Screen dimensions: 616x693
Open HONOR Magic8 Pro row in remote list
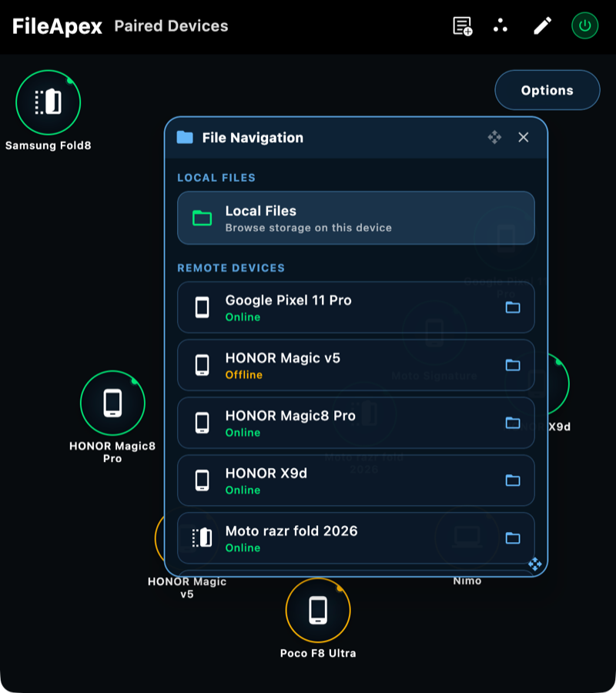point(356,423)
